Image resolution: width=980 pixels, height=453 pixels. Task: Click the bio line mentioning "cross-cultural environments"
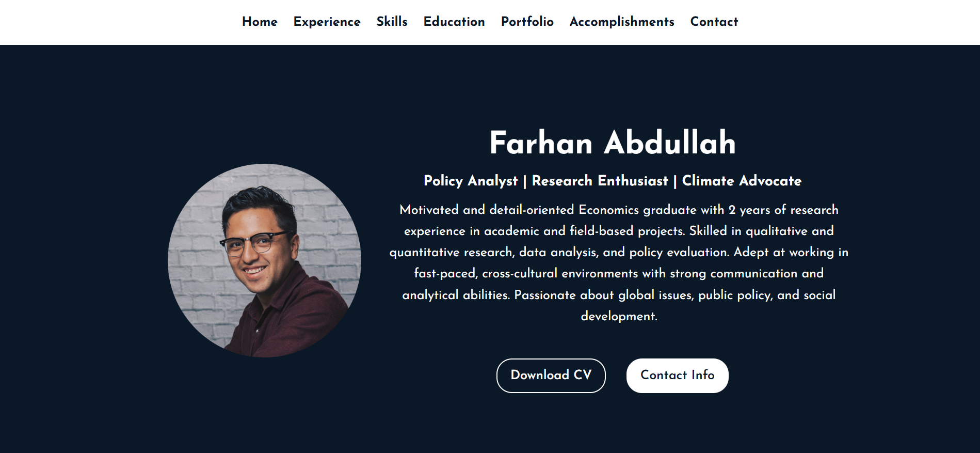pyautogui.click(x=619, y=273)
